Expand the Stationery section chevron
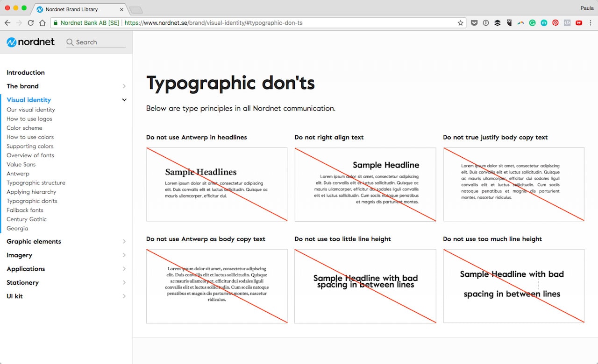Viewport: 598px width, 364px height. (x=124, y=282)
